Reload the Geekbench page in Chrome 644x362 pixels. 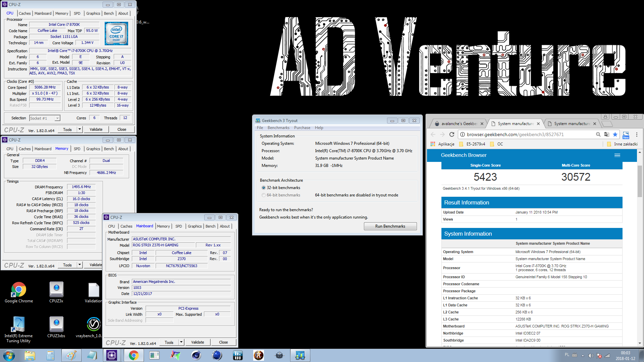(451, 134)
